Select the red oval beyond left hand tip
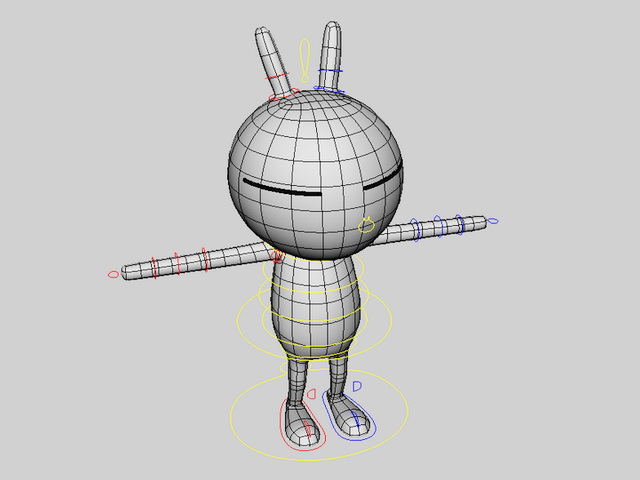The width and height of the screenshot is (640, 480). [x=113, y=275]
